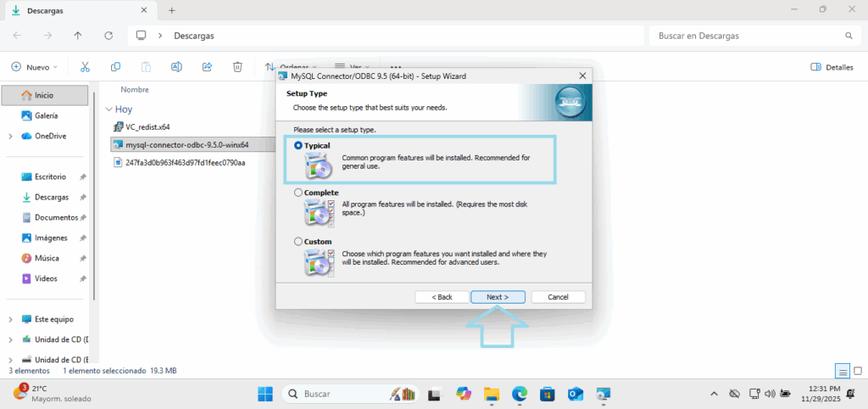Click the Delete trash can icon

point(238,67)
